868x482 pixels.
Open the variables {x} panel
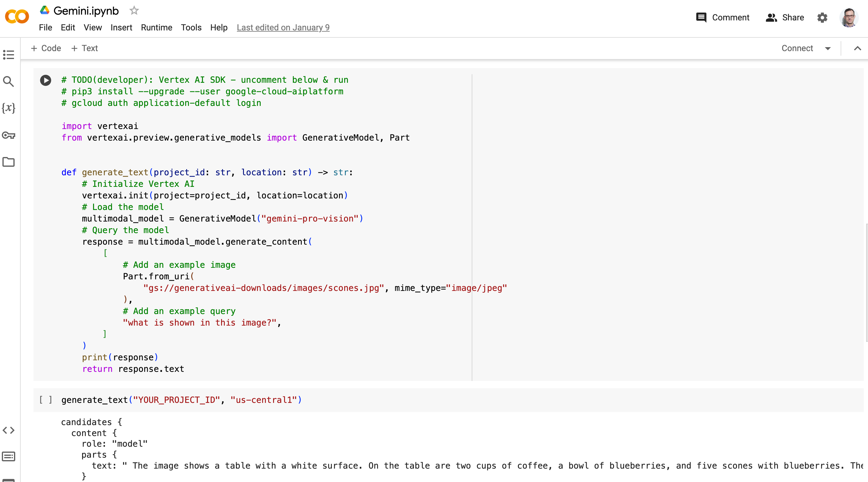click(9, 108)
